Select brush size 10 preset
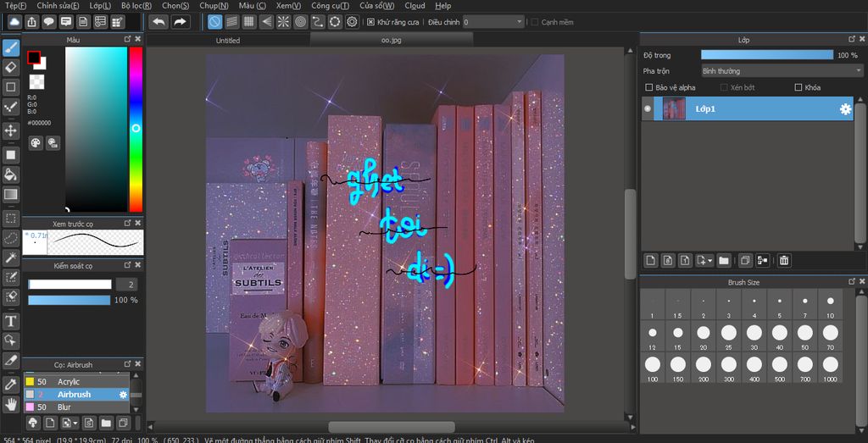This screenshot has width=868, height=443. 831,305
